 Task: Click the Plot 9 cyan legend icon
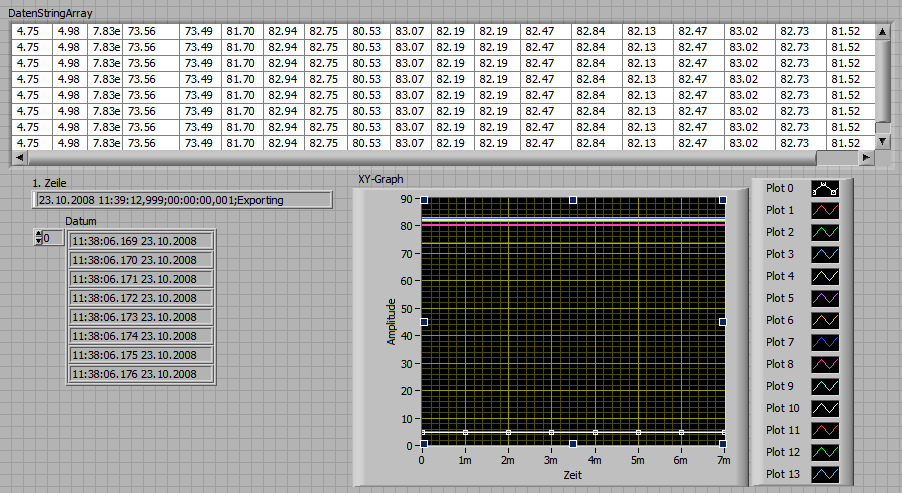(x=824, y=386)
